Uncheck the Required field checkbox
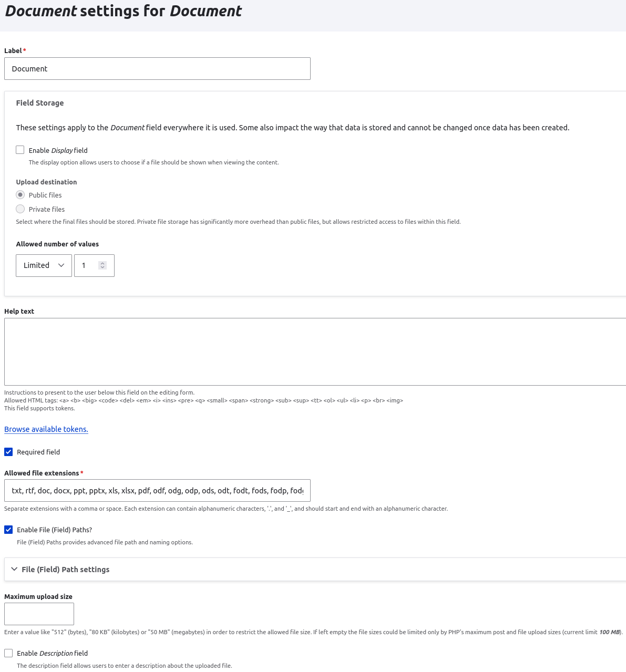 coord(8,452)
